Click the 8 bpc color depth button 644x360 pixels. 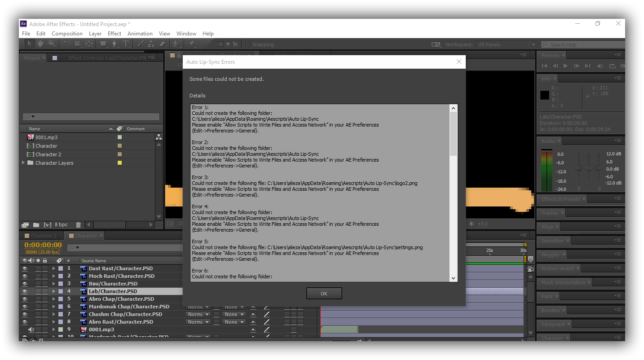[61, 224]
